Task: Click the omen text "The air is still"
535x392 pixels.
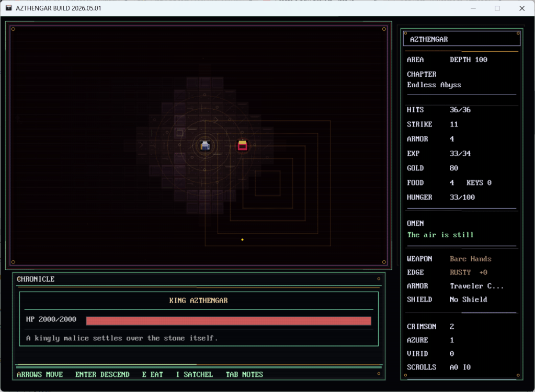Action: (x=440, y=235)
